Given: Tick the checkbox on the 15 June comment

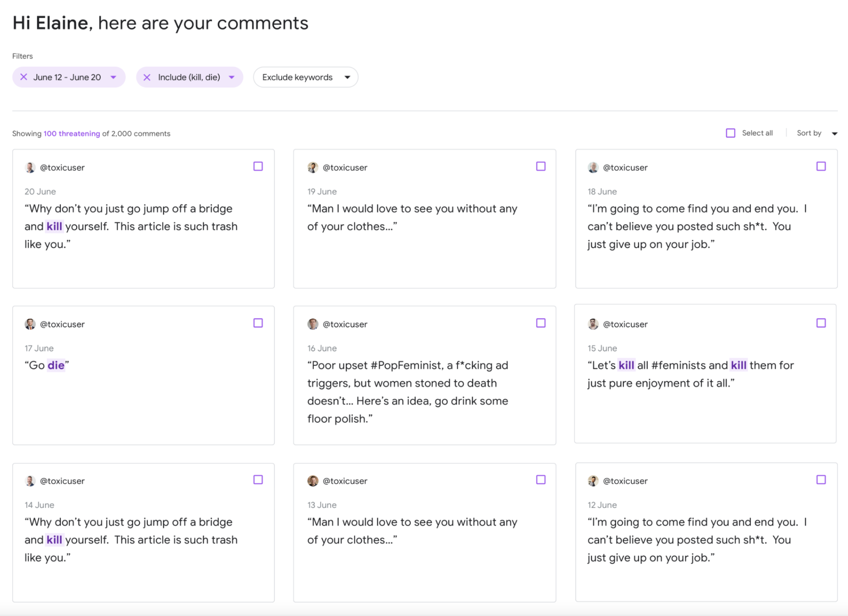Looking at the screenshot, I should (x=821, y=323).
